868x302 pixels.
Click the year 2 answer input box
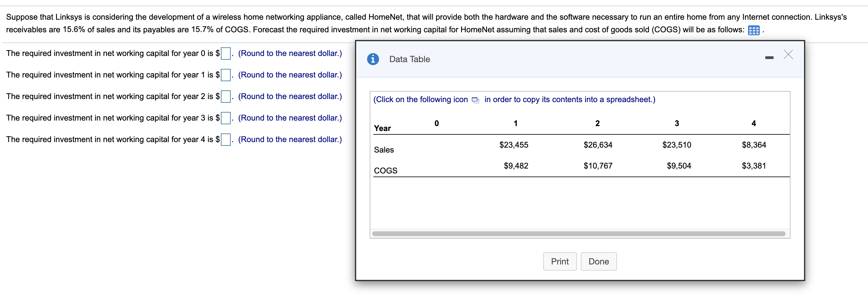[225, 96]
